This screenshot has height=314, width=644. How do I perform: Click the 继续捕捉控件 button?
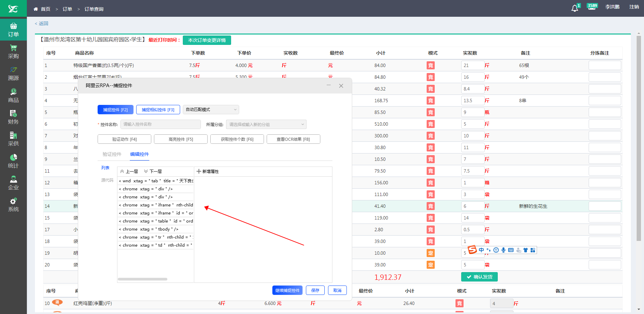pyautogui.click(x=287, y=290)
